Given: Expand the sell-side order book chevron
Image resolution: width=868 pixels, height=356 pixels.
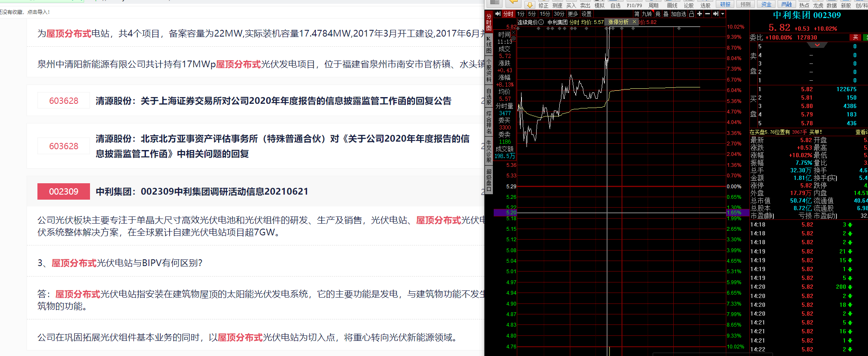Looking at the screenshot, I should point(817,45).
